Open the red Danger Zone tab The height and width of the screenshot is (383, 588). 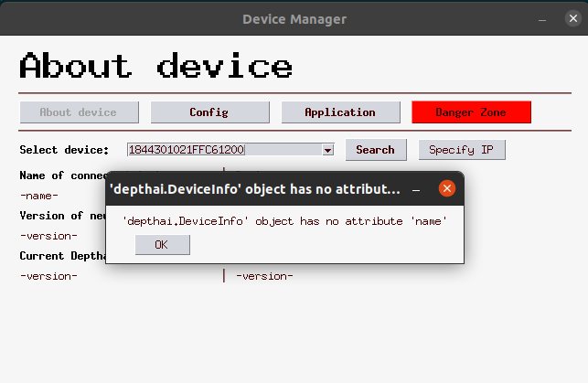tap(471, 112)
